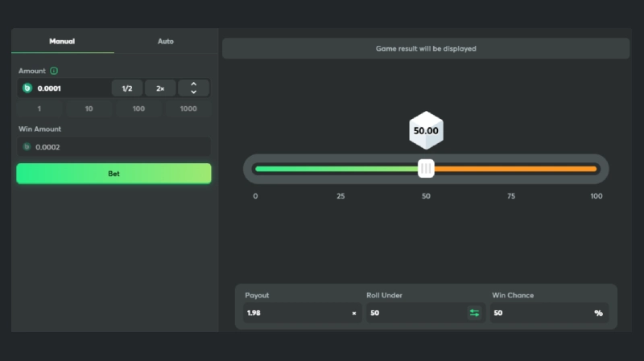Switch to the Auto tab
Screen dimensions: 644x361
[166, 41]
